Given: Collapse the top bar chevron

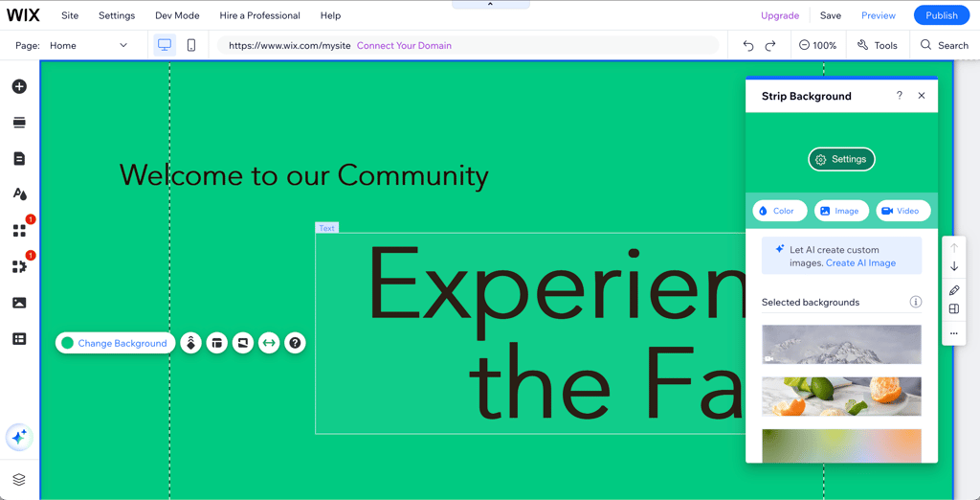Looking at the screenshot, I should [x=490, y=5].
